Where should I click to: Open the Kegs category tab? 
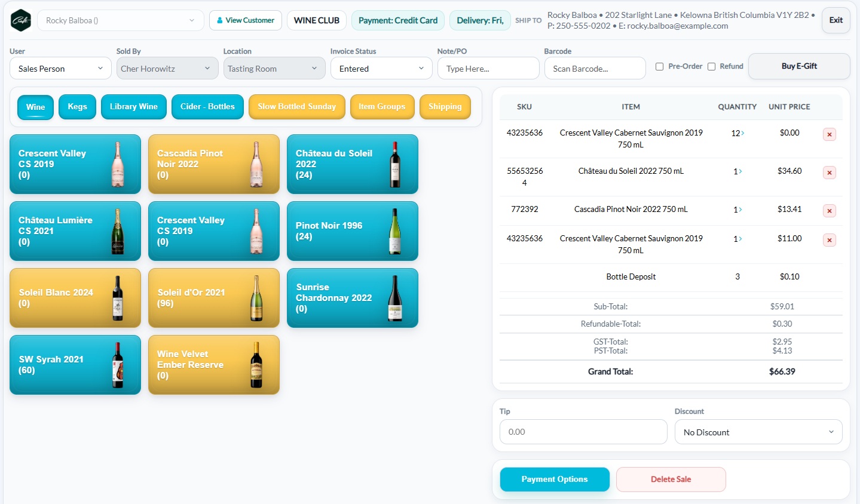click(78, 107)
